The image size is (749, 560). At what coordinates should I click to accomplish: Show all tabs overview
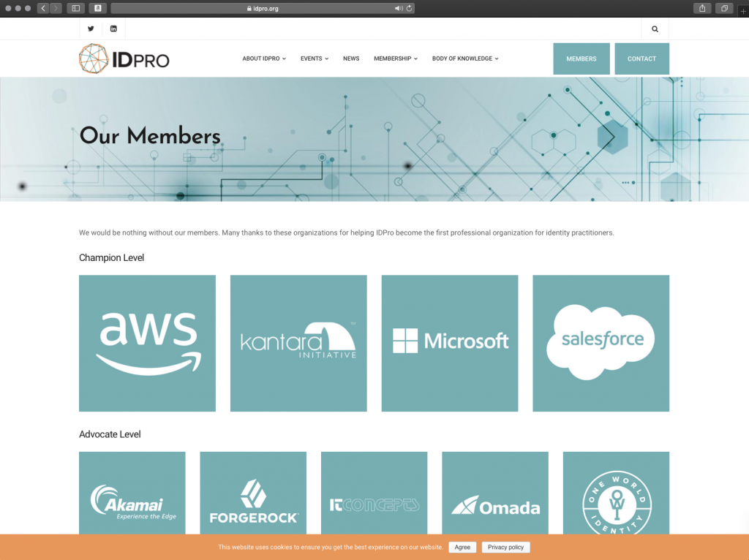pyautogui.click(x=724, y=8)
